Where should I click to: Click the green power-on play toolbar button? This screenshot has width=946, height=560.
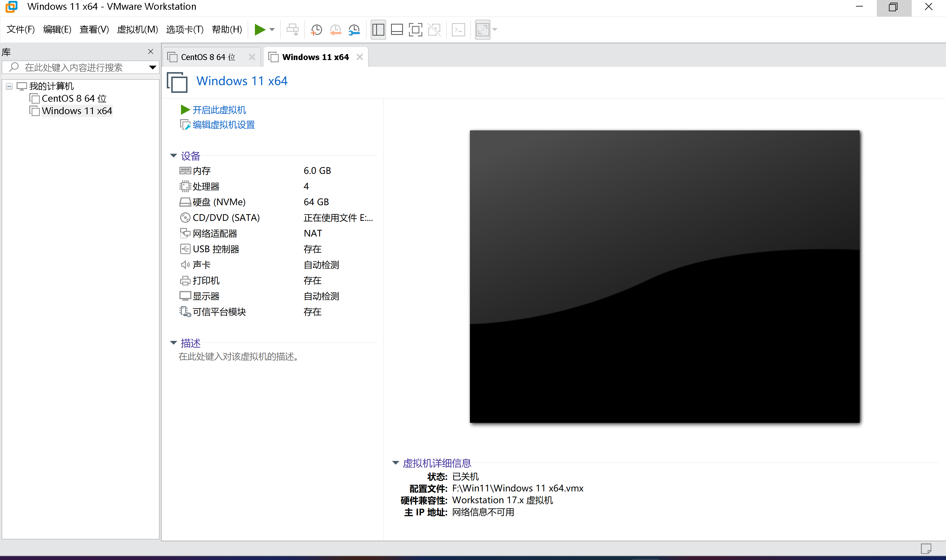point(260,30)
